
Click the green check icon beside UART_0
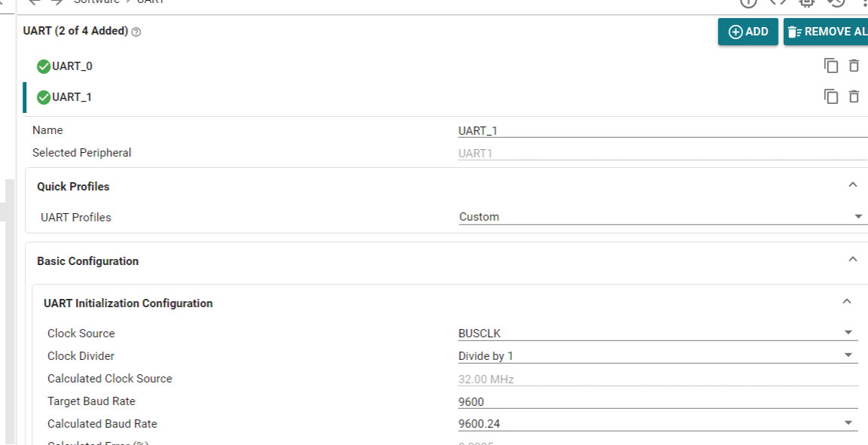pos(44,66)
